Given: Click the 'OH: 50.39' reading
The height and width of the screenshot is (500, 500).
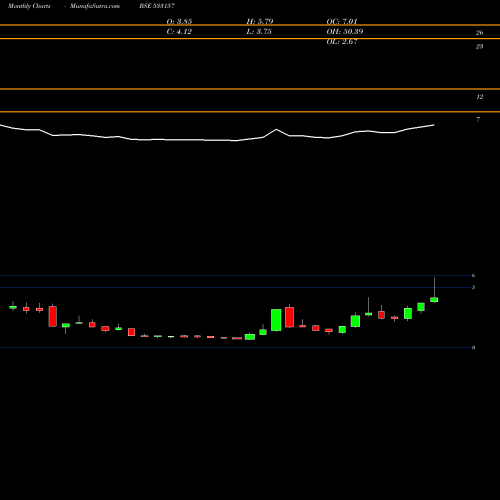Looking at the screenshot, I should click(x=345, y=32).
